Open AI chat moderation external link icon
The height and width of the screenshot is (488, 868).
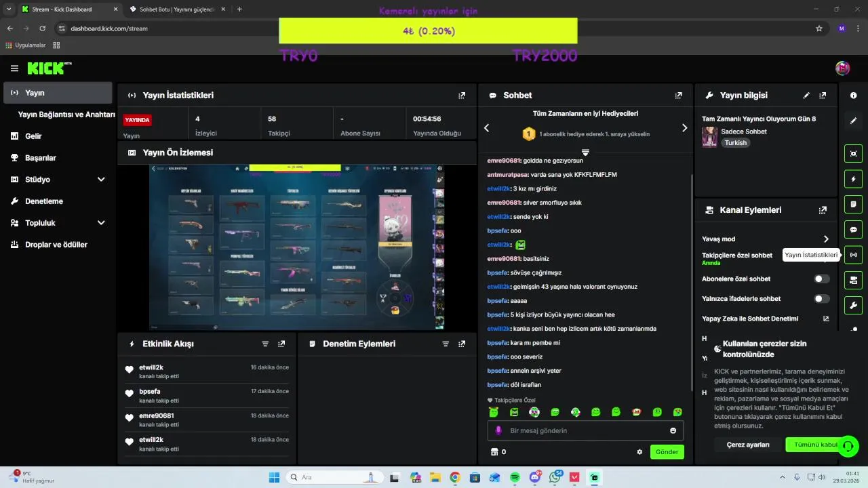coord(826,319)
